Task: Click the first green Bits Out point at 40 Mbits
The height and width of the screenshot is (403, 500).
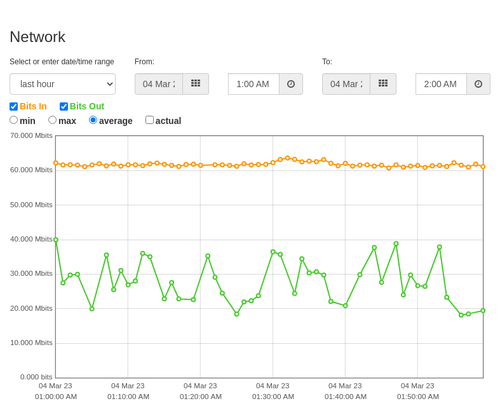Action: tap(56, 240)
